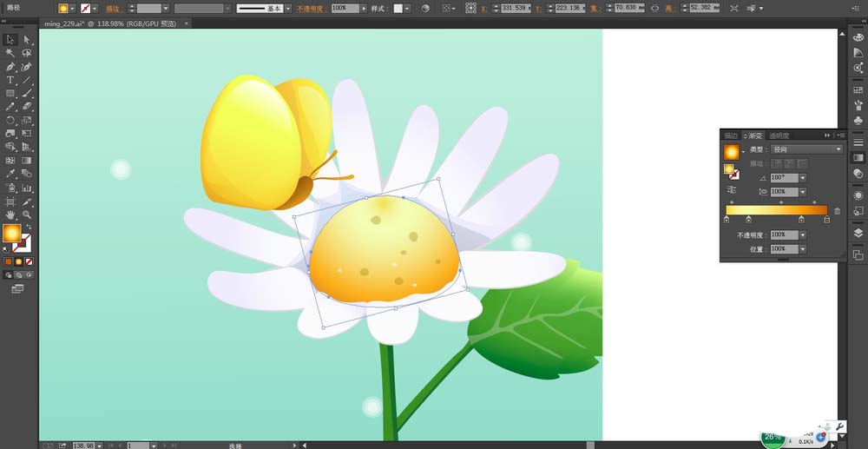Click the Gradient panel fill preview swatch
868x449 pixels.
tap(731, 152)
